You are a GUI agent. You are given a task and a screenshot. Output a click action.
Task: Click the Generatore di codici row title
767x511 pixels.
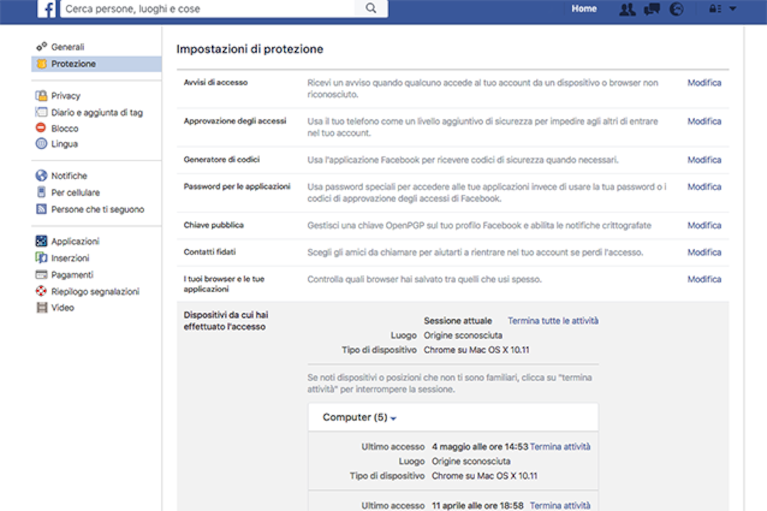pos(222,159)
